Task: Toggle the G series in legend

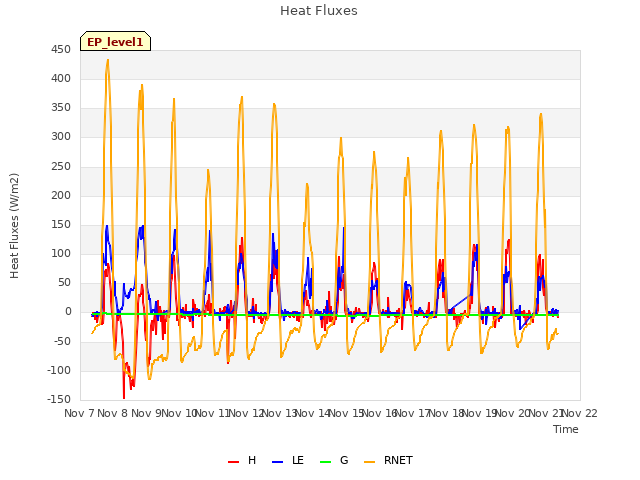Action: pos(334,460)
